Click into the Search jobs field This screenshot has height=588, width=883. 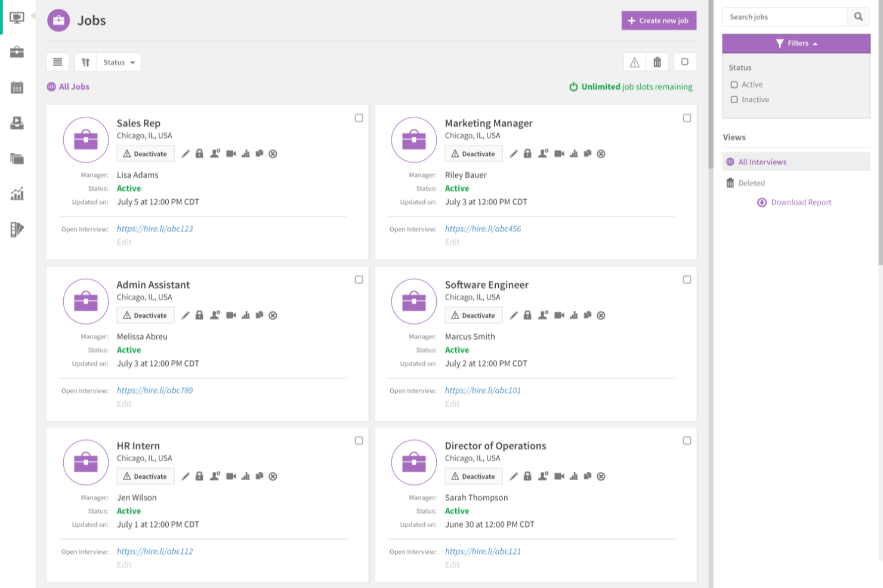tap(785, 17)
